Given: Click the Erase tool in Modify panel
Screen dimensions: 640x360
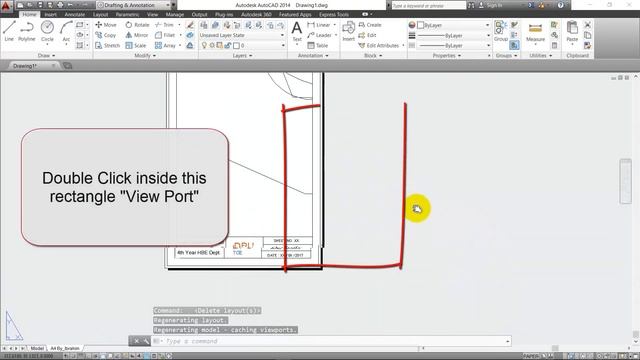Looking at the screenshot, I should coord(190,25).
